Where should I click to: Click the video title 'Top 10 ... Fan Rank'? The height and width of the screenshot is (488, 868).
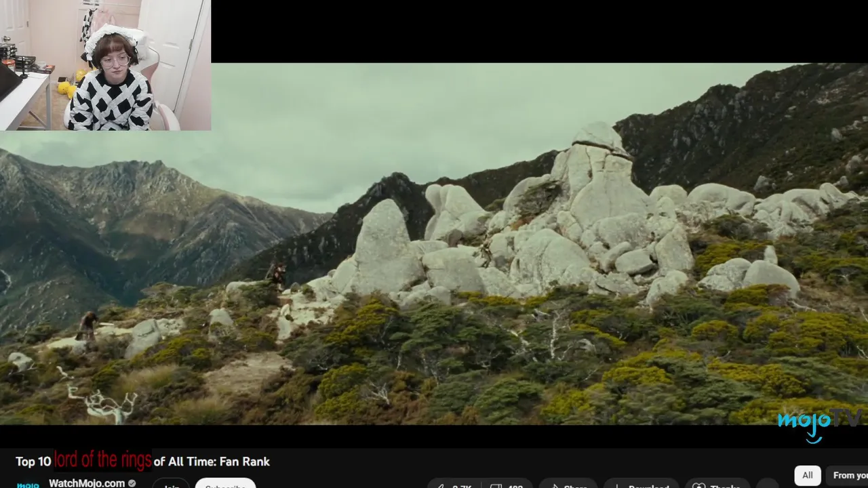tap(143, 461)
